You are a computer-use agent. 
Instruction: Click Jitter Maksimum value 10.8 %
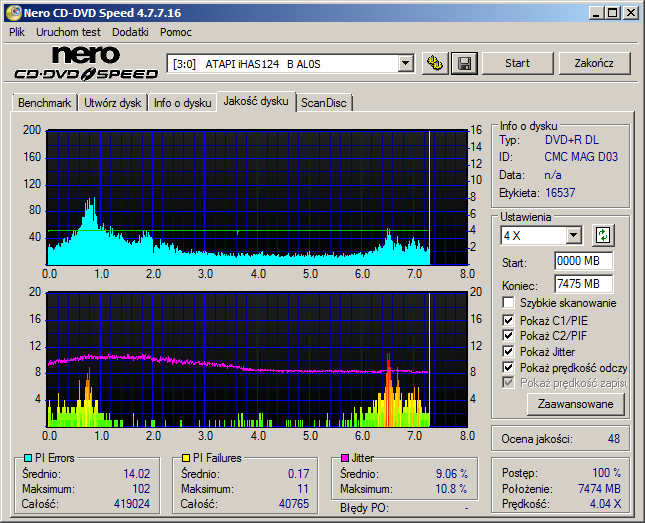pyautogui.click(x=451, y=489)
